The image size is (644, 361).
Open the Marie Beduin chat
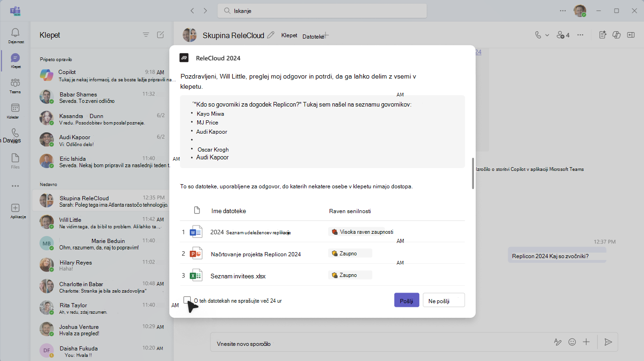pos(102,244)
